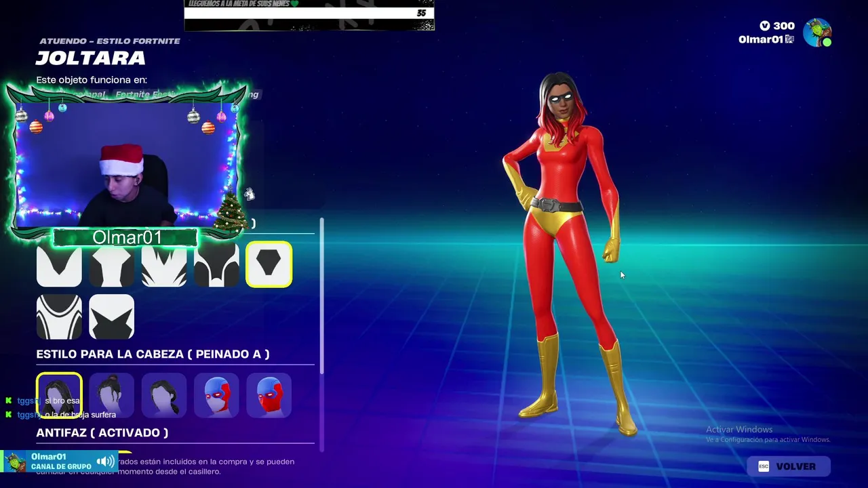Click the ANTIFAZ ( ACTIVADO ) section header
This screenshot has height=488, width=868.
tap(102, 432)
